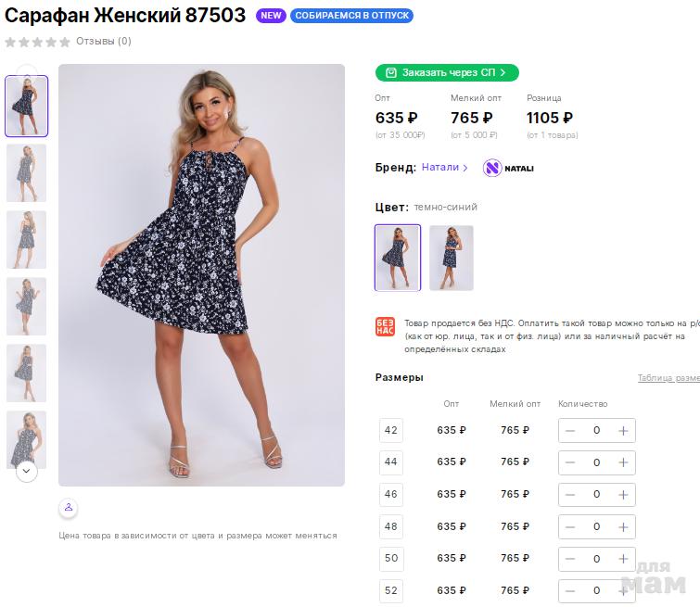Screen dimensions: 700x607
Task: Select the second color variant swatch
Action: click(x=452, y=258)
